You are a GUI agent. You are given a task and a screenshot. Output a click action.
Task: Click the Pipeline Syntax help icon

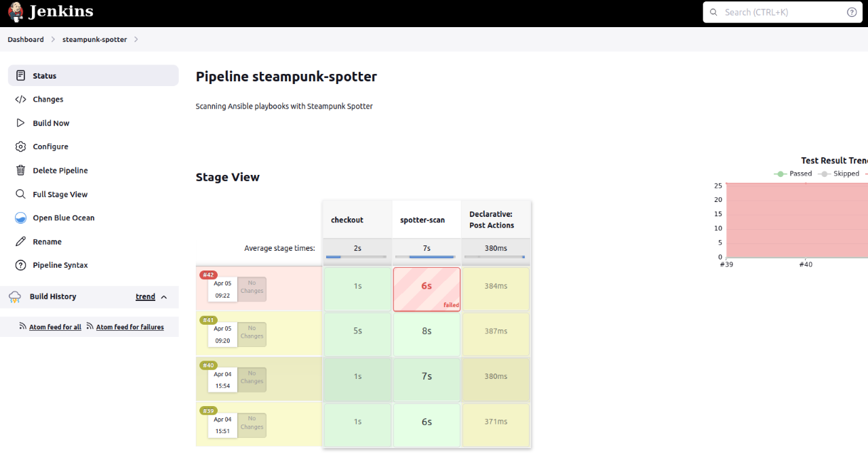coord(20,266)
